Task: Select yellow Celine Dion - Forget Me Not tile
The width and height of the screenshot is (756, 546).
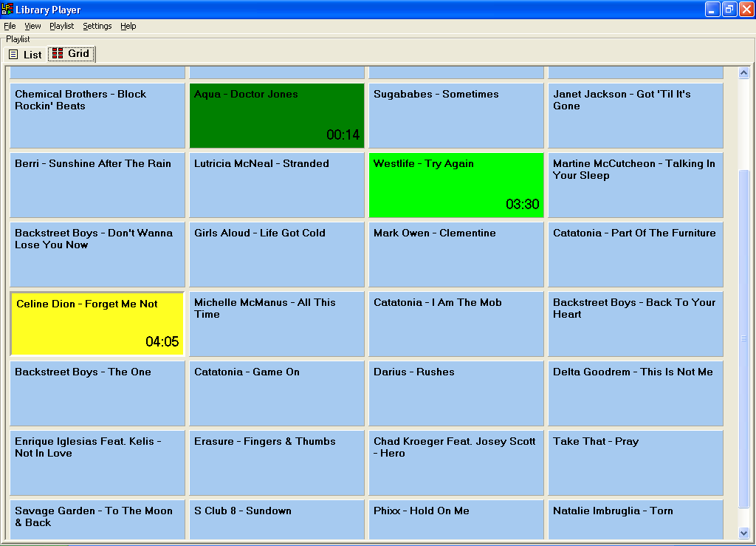Action: coord(97,324)
